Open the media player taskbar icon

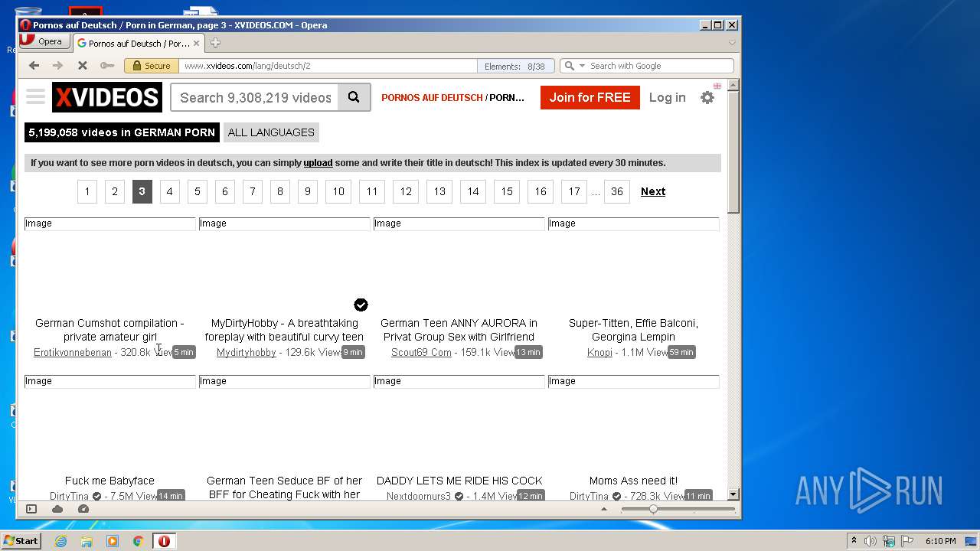113,541
